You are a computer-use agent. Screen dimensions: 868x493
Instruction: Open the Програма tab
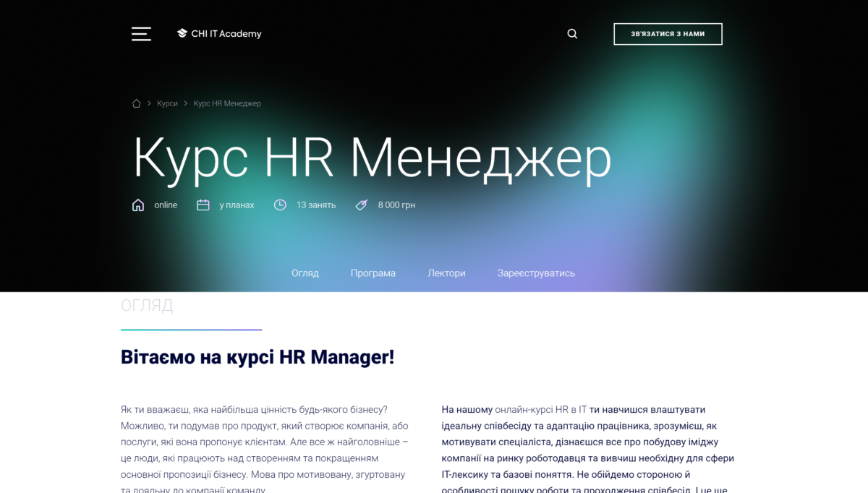click(x=373, y=273)
